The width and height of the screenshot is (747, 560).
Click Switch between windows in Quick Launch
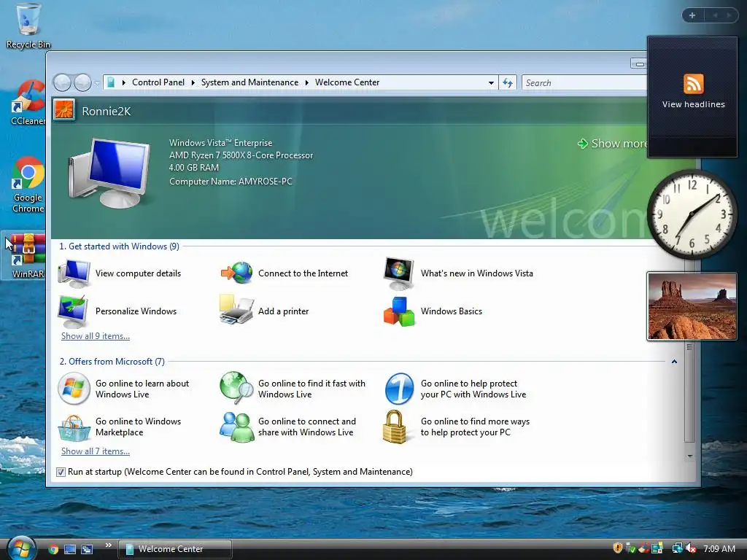[x=87, y=549]
